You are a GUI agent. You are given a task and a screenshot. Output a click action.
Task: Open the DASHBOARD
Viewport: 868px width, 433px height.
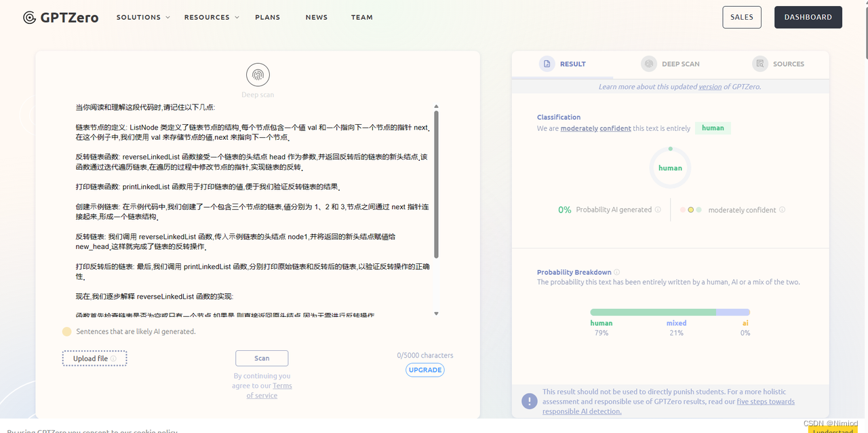click(808, 18)
